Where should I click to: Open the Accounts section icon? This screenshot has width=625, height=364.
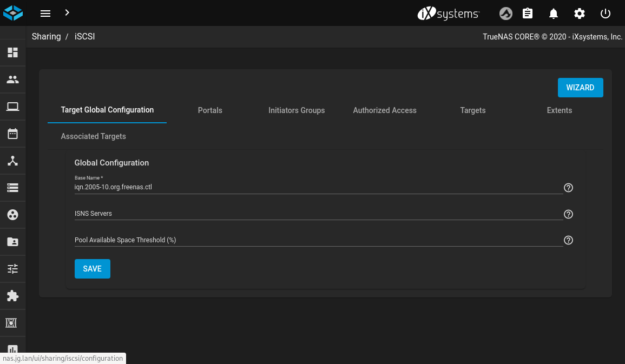coord(12,80)
